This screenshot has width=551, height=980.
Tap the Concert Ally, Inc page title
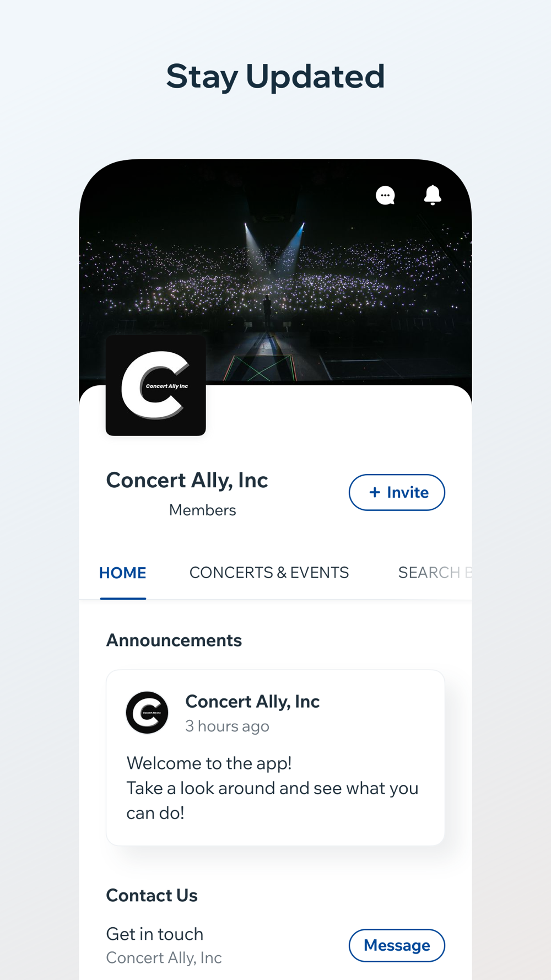[x=187, y=481]
